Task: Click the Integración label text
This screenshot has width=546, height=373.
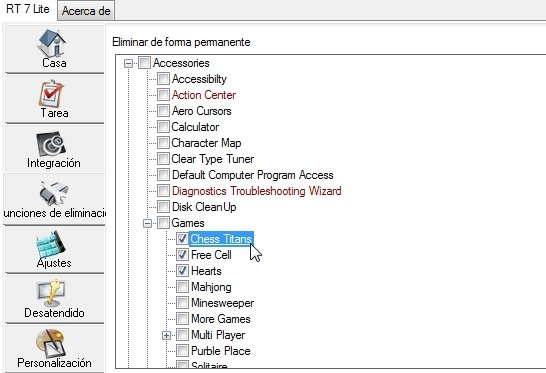Action: (54, 163)
